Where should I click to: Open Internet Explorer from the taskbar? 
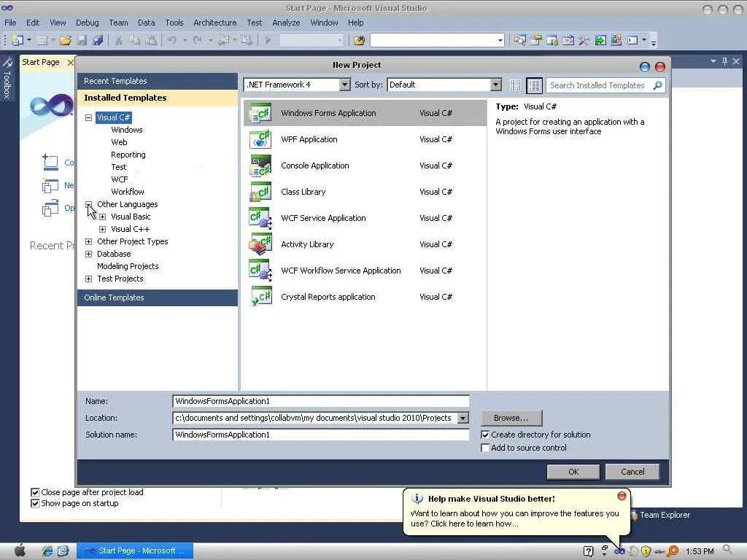tap(47, 551)
